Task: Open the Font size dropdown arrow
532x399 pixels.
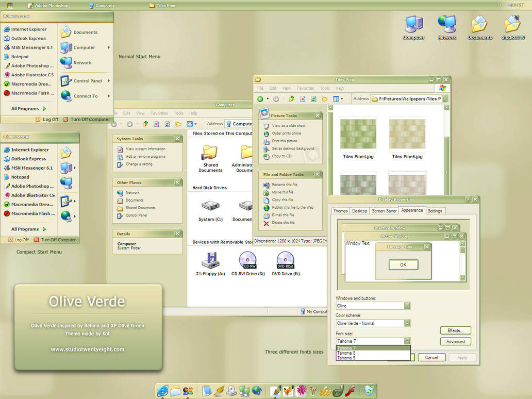Action: [407, 341]
